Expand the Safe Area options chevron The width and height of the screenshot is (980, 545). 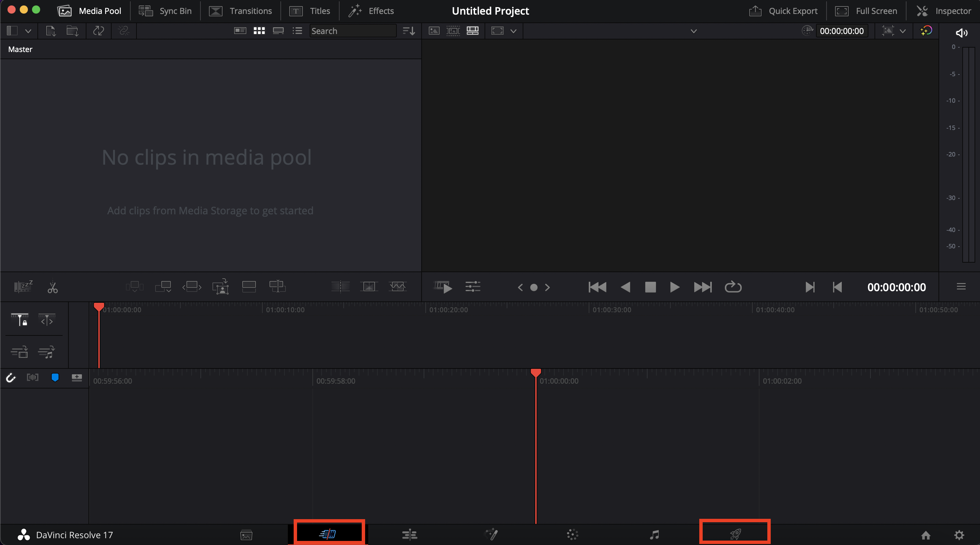pos(513,31)
